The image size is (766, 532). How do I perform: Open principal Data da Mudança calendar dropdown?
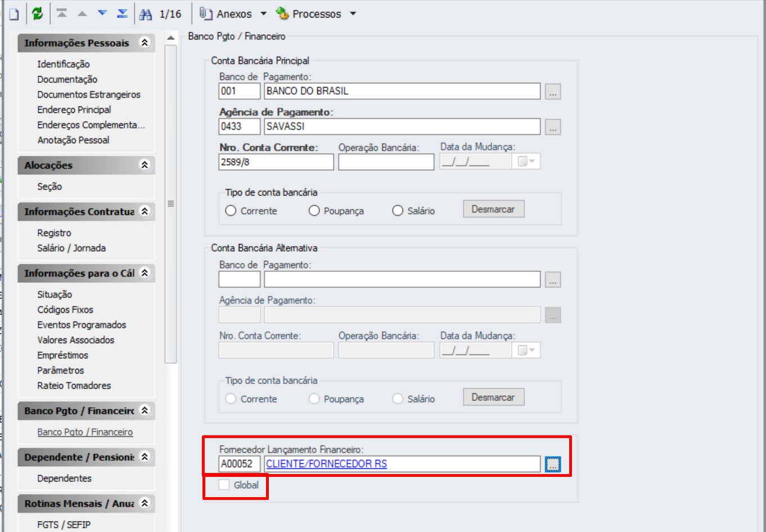point(526,161)
